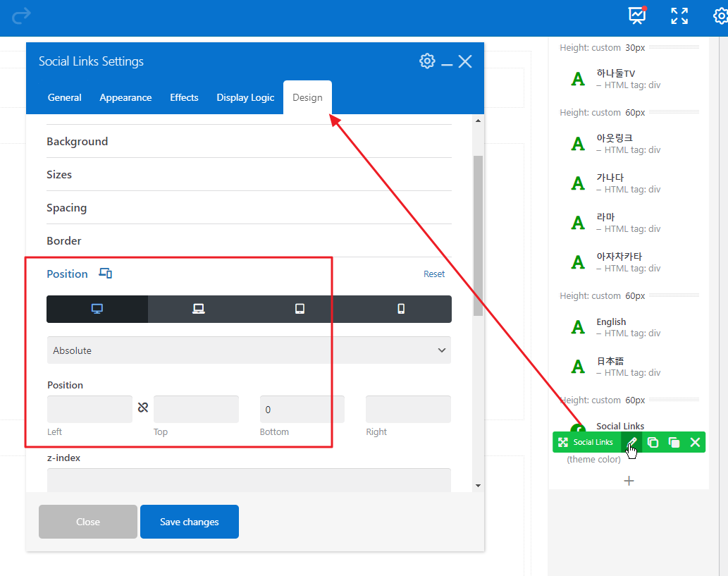This screenshot has height=576, width=728.
Task: Select the 아자차카타 text element
Action: pos(619,257)
